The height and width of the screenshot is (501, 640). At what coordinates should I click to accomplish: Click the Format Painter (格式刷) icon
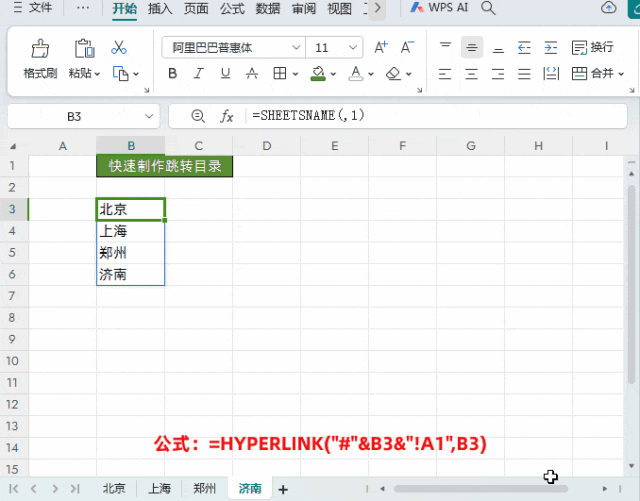click(40, 49)
